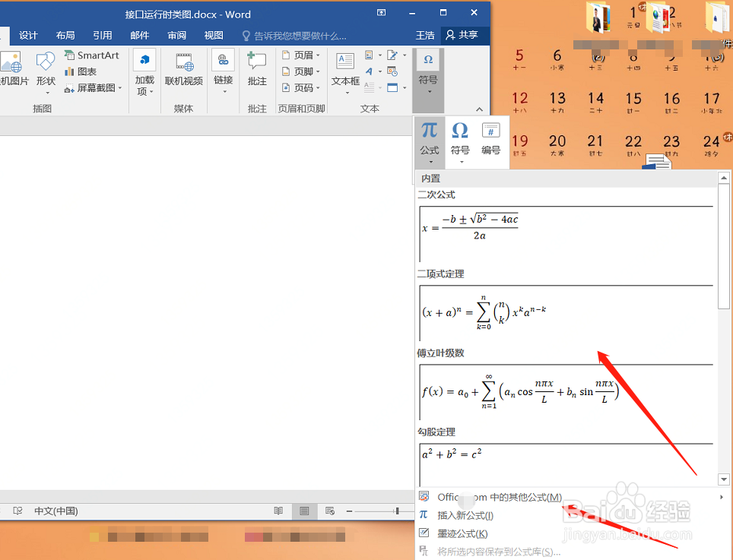Image resolution: width=733 pixels, height=560 pixels.
Task: Enable Print Layout view from status bar
Action: (303, 511)
